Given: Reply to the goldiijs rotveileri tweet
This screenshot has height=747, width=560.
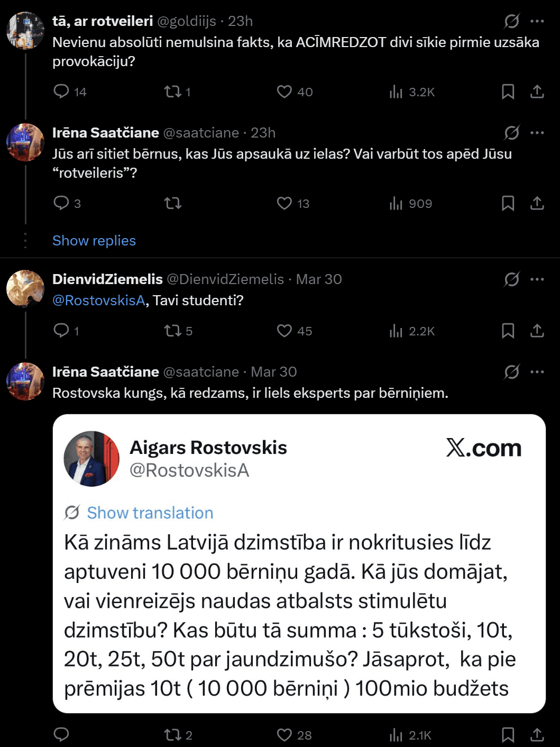Looking at the screenshot, I should click(x=61, y=92).
